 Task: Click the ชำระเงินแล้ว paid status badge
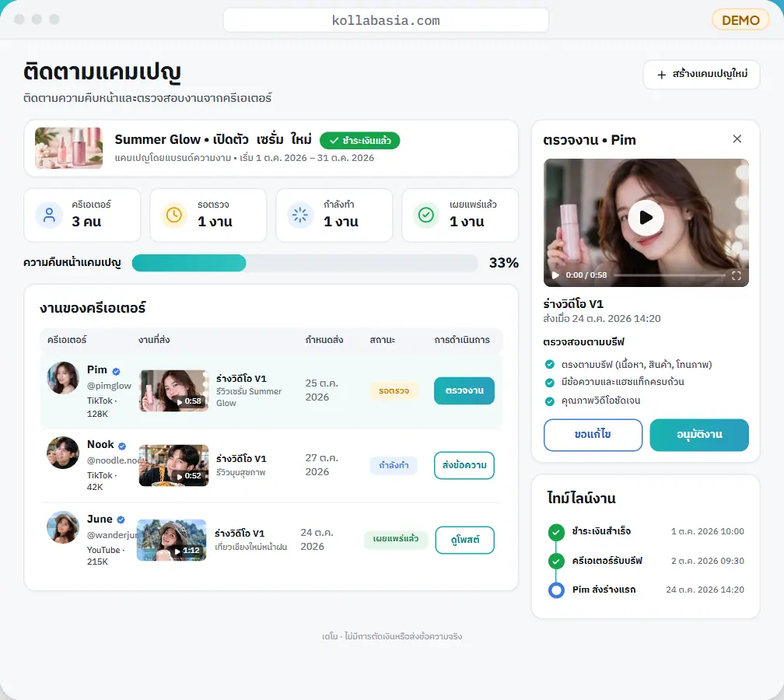click(360, 141)
